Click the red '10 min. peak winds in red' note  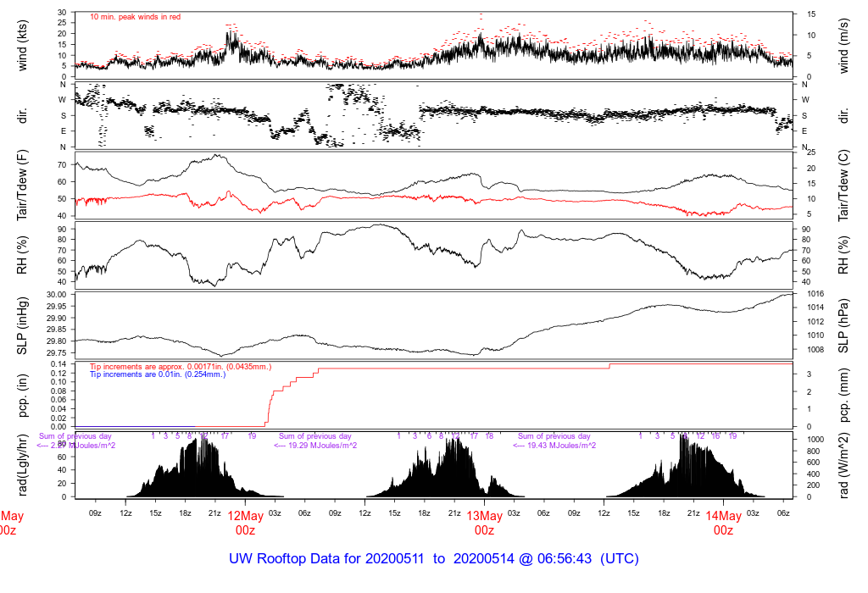135,17
